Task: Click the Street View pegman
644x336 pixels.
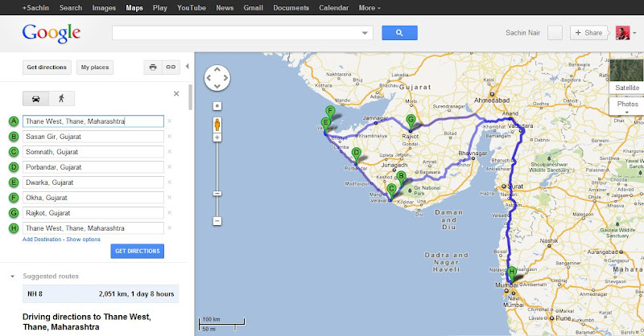Action: click(x=217, y=125)
